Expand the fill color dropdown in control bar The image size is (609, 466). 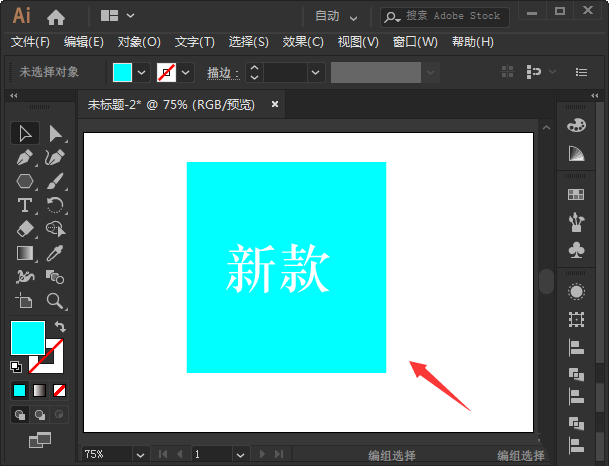point(141,72)
